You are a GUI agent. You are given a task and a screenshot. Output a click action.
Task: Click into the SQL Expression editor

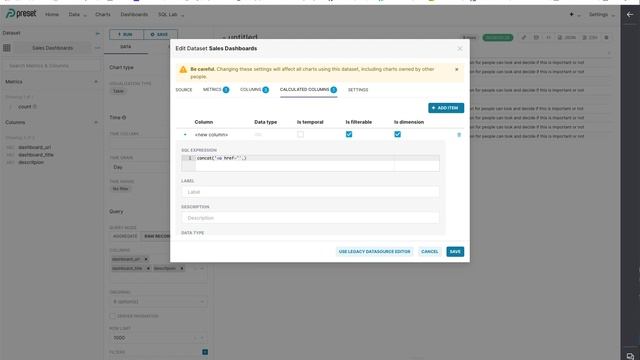click(310, 163)
